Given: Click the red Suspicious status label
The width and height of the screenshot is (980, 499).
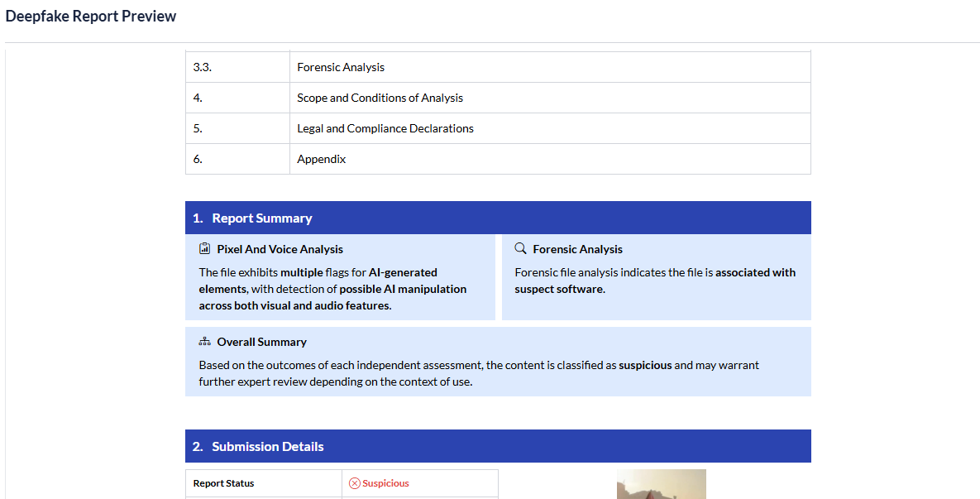Looking at the screenshot, I should 385,483.
